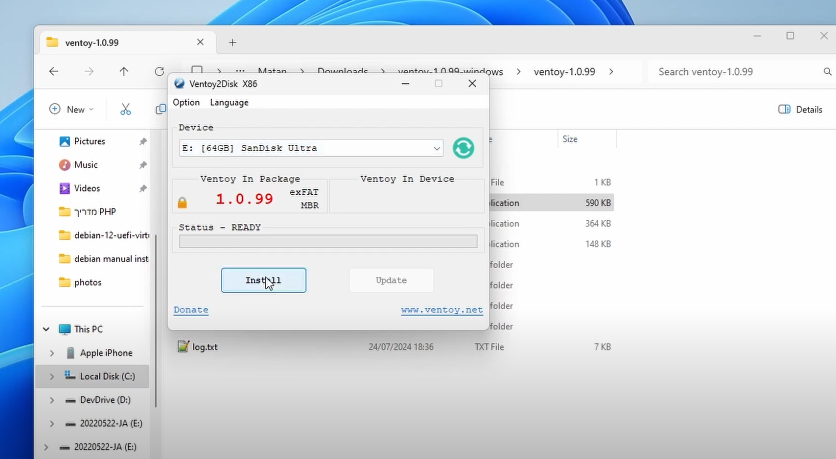Viewport: 836px width, 459px height.
Task: Click the Cut scissors icon
Action: point(125,109)
